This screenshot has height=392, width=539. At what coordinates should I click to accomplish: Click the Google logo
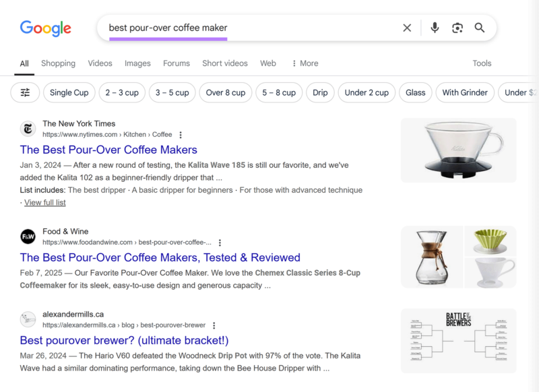click(x=45, y=28)
